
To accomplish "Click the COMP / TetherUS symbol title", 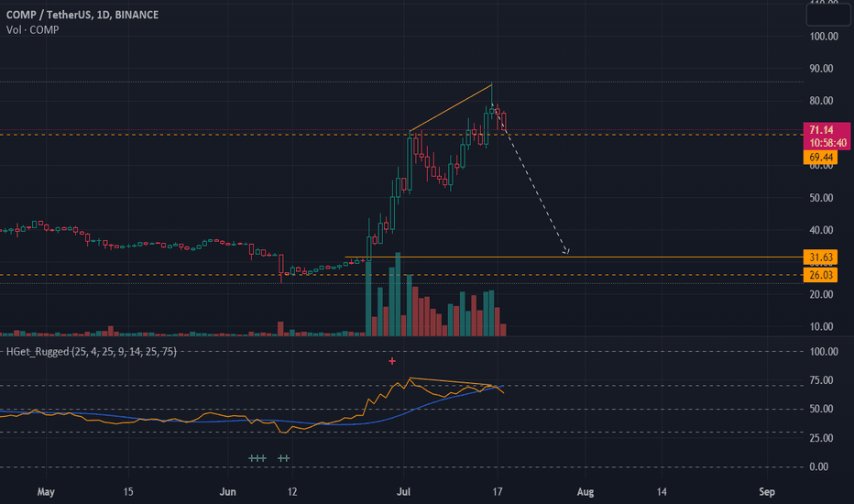I will click(82, 15).
